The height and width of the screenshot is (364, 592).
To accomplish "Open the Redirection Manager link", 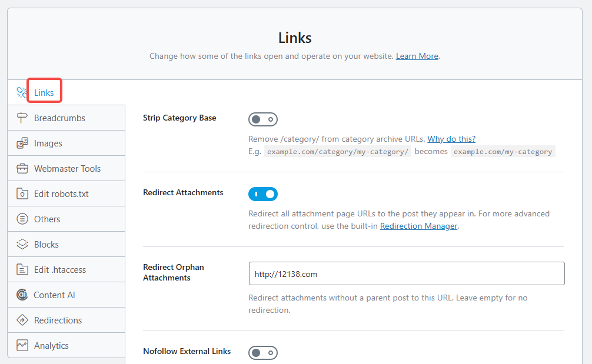I will pos(418,225).
